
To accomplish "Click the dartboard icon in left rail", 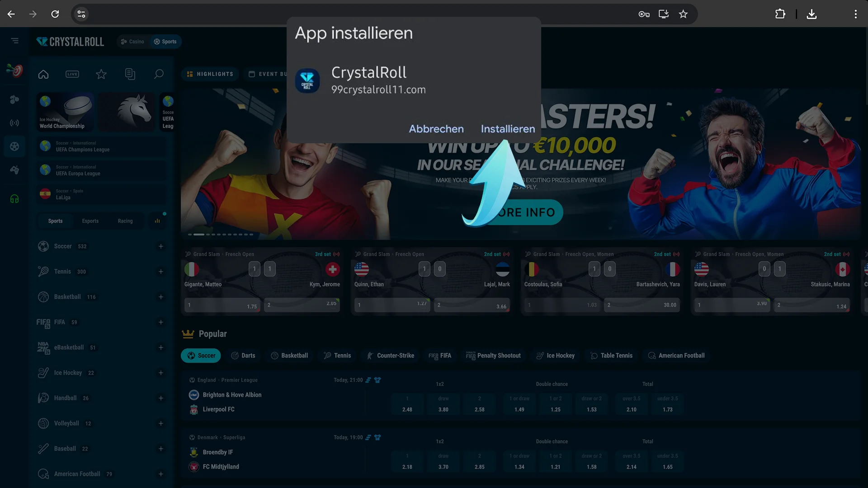I will click(x=14, y=70).
